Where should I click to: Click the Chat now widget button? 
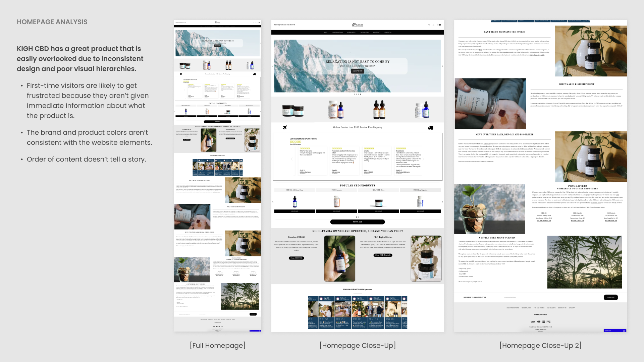(x=615, y=331)
